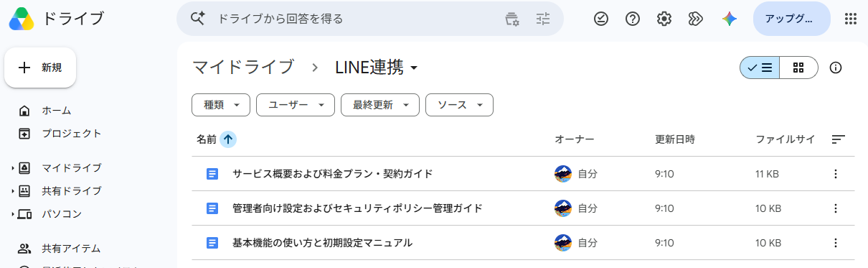Open 共有アイテム in the sidebar

click(70, 249)
